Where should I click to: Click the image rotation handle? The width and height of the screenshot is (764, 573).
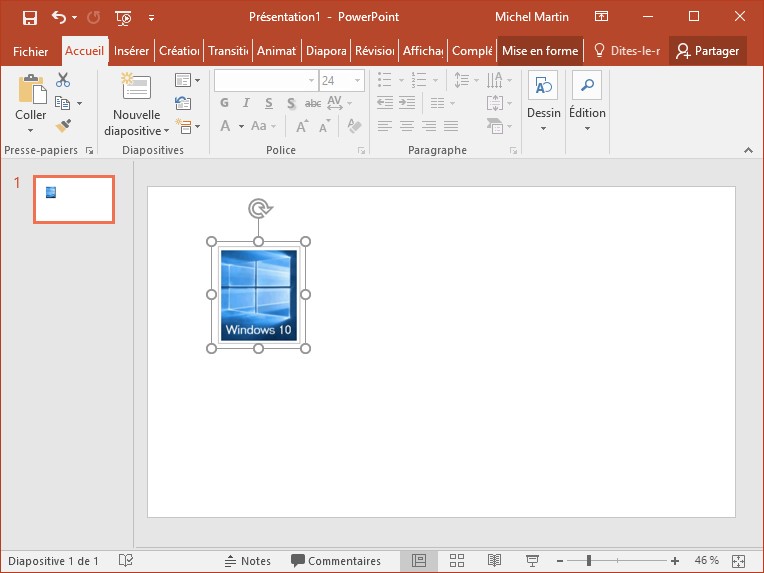click(259, 208)
